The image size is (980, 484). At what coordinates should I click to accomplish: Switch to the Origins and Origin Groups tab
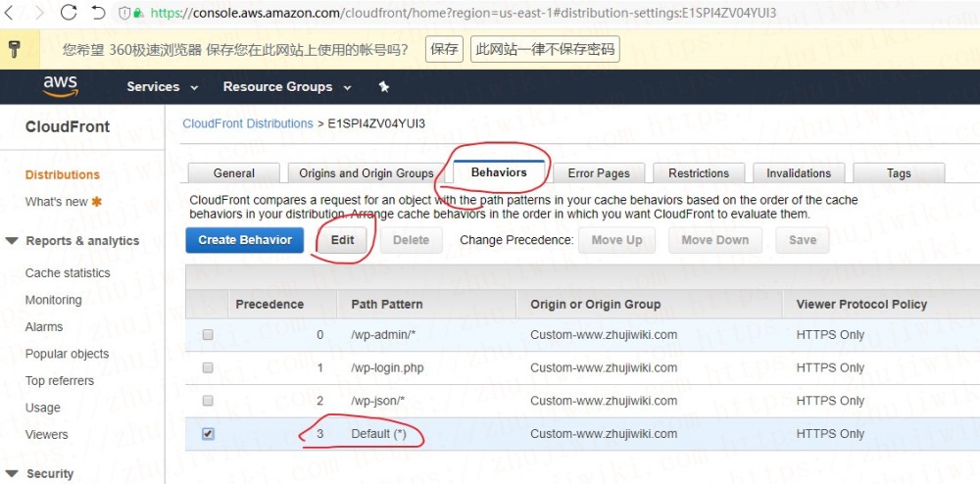pos(366,173)
